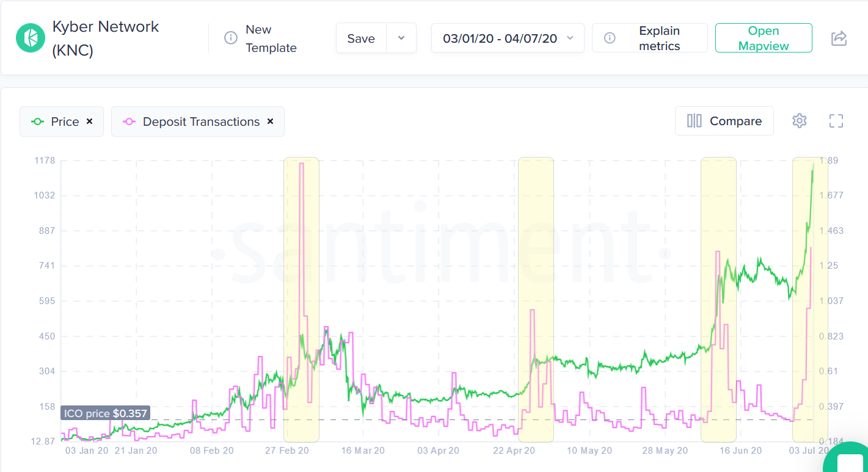The width and height of the screenshot is (868, 472).
Task: Click the 08 Feb 20 date label
Action: [211, 451]
